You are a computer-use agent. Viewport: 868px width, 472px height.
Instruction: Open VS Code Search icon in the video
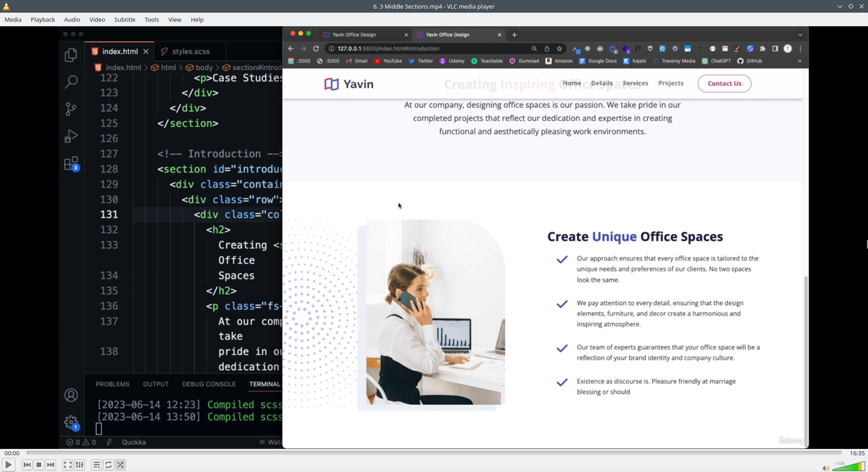71,82
